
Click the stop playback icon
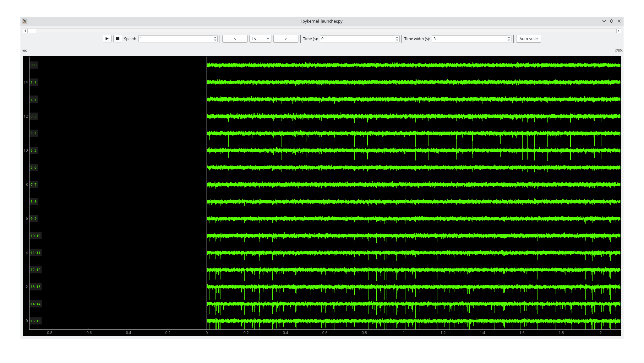tap(118, 38)
